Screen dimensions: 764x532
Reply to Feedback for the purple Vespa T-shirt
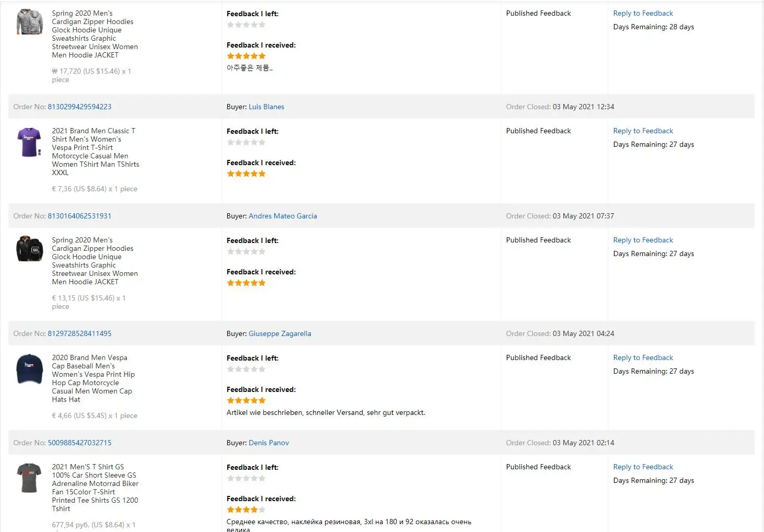coord(643,131)
